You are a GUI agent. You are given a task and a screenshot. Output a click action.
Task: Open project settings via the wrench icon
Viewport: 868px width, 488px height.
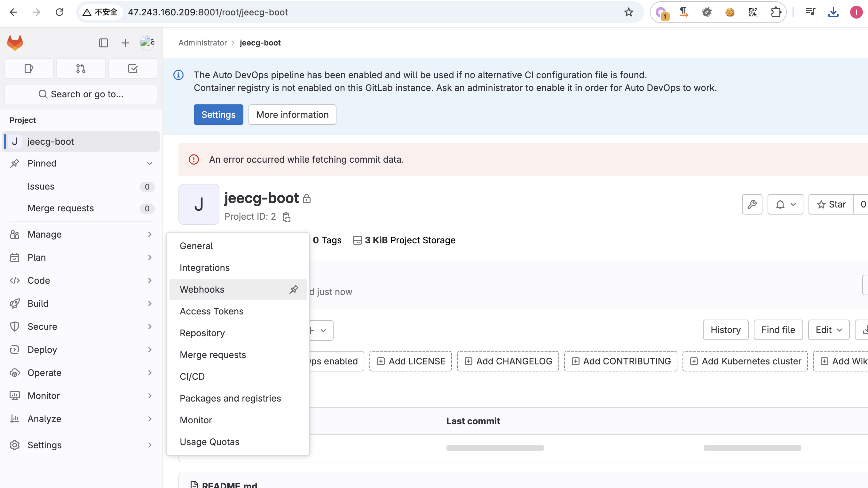[752, 204]
